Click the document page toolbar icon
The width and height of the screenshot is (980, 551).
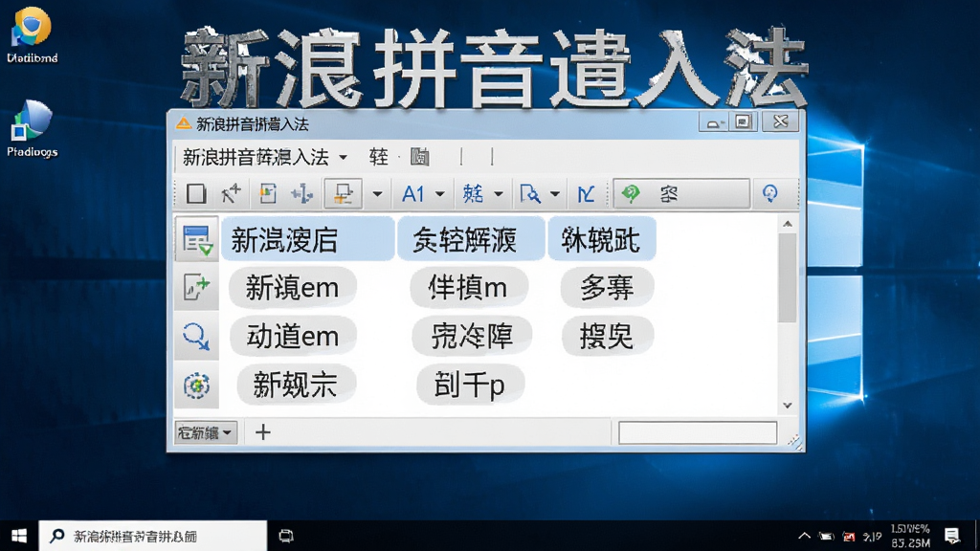tap(268, 193)
